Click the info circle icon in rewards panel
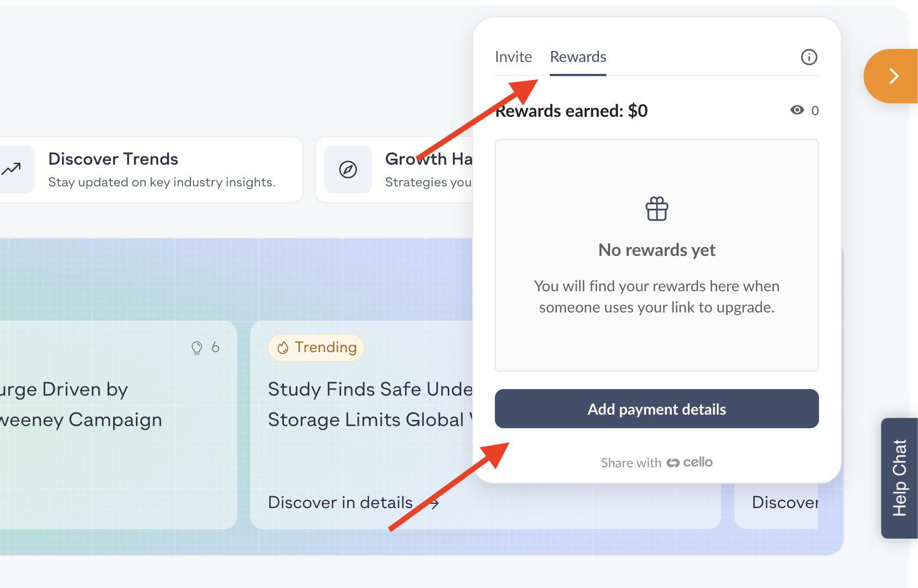 pyautogui.click(x=809, y=57)
